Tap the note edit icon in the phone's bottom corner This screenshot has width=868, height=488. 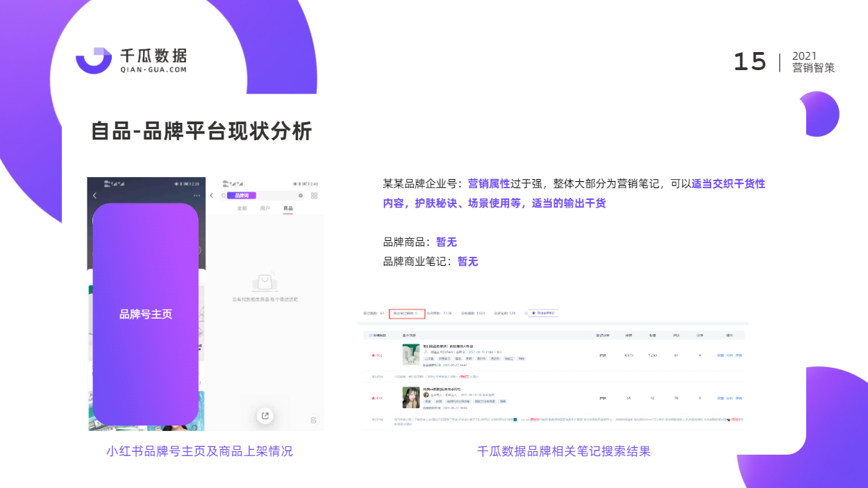pyautogui.click(x=314, y=420)
